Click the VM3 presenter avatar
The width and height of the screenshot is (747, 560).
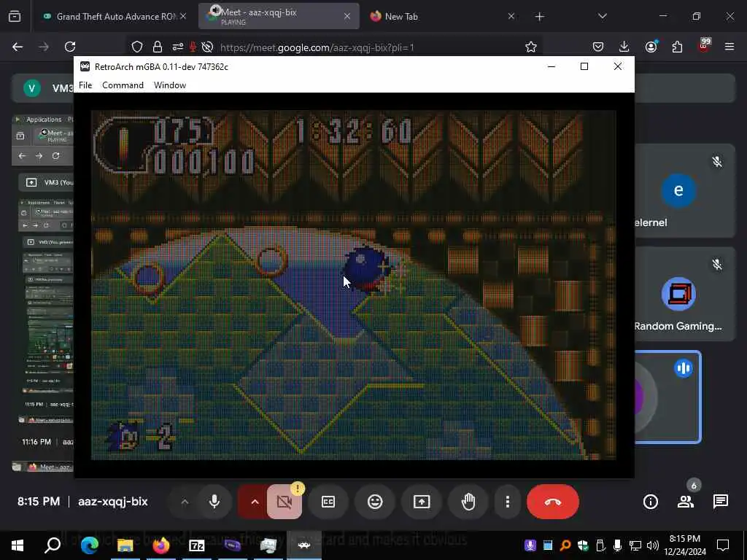32,88
